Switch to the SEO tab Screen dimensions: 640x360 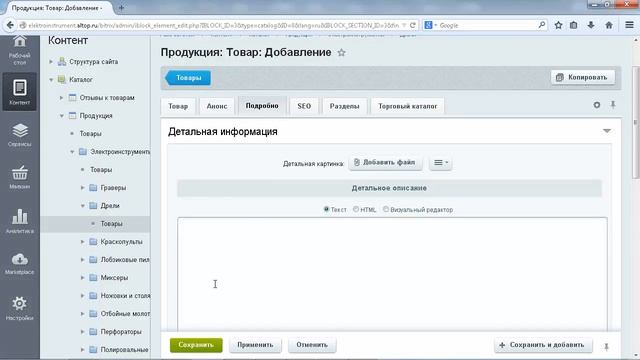pos(304,106)
